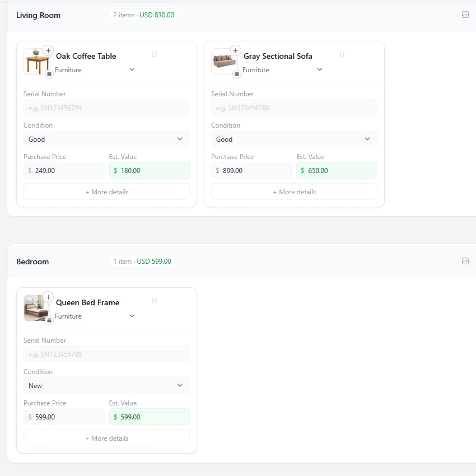Expand More details on Queen Bed Frame
476x476 pixels.
click(x=106, y=438)
